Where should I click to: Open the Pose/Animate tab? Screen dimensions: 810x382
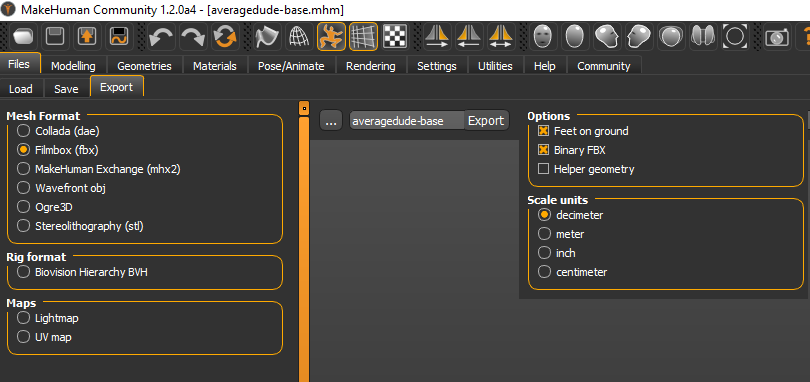(291, 66)
